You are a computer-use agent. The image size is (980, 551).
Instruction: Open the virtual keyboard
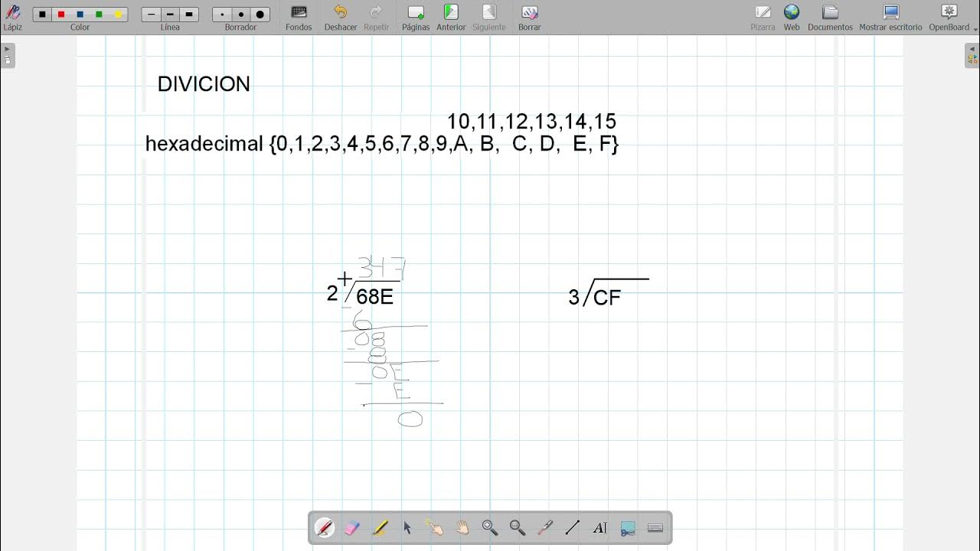pos(655,528)
